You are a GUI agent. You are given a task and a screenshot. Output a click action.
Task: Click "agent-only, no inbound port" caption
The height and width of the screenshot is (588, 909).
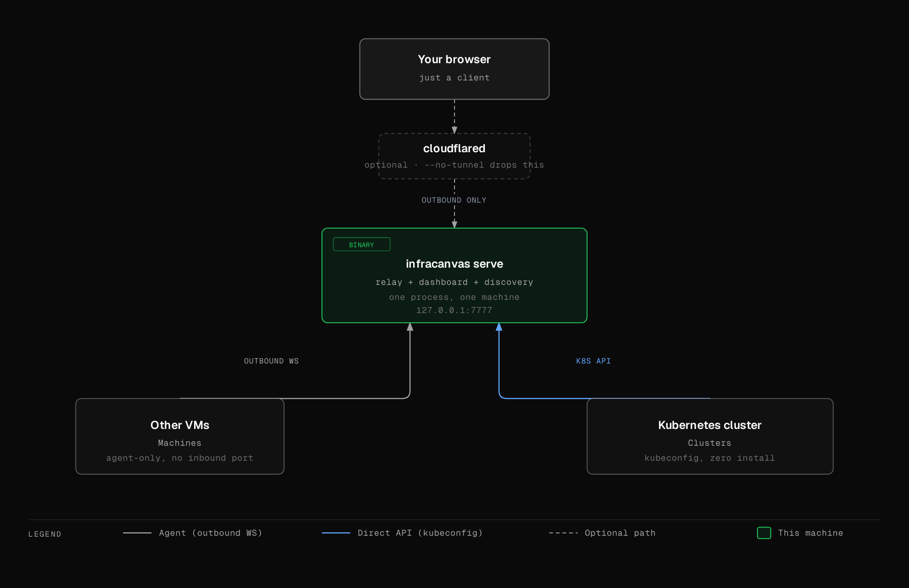coord(180,458)
